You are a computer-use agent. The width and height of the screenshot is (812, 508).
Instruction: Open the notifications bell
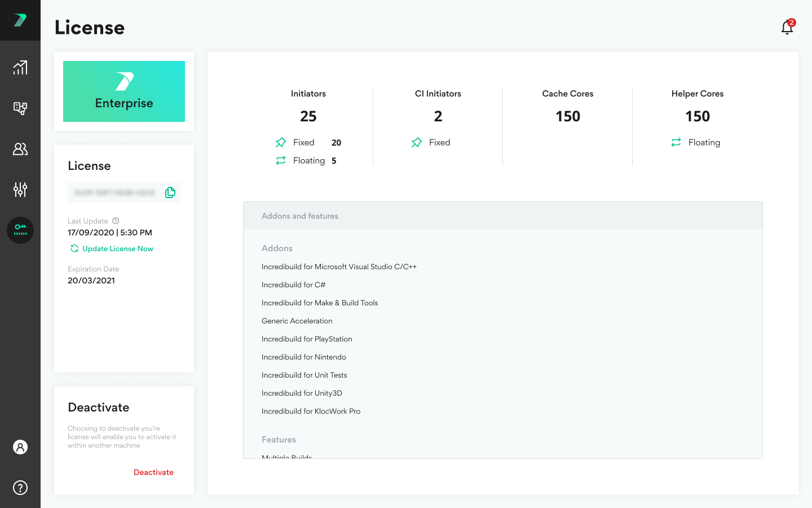787,27
